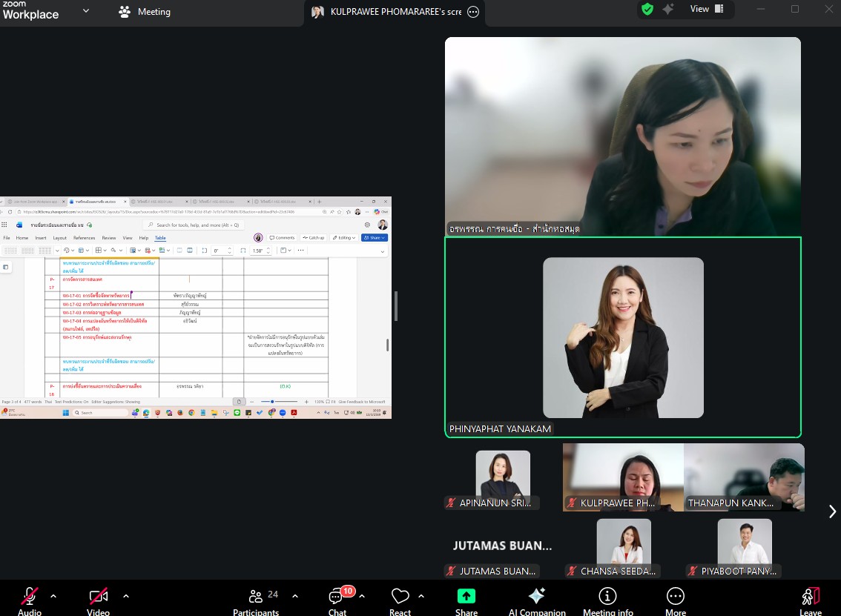Expand video options arrow
841x616 pixels.
click(125, 595)
